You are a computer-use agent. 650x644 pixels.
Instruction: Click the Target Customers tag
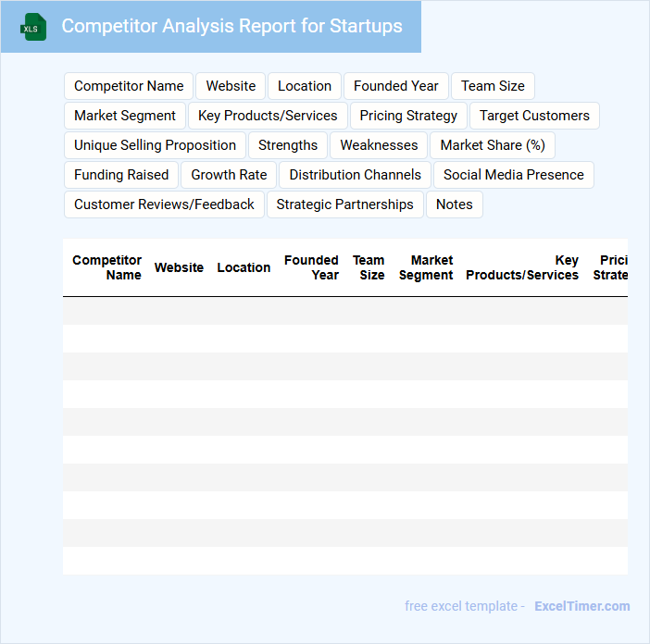point(534,116)
